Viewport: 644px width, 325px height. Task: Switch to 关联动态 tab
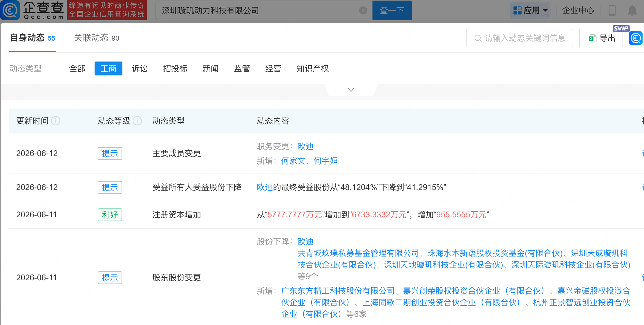point(97,38)
